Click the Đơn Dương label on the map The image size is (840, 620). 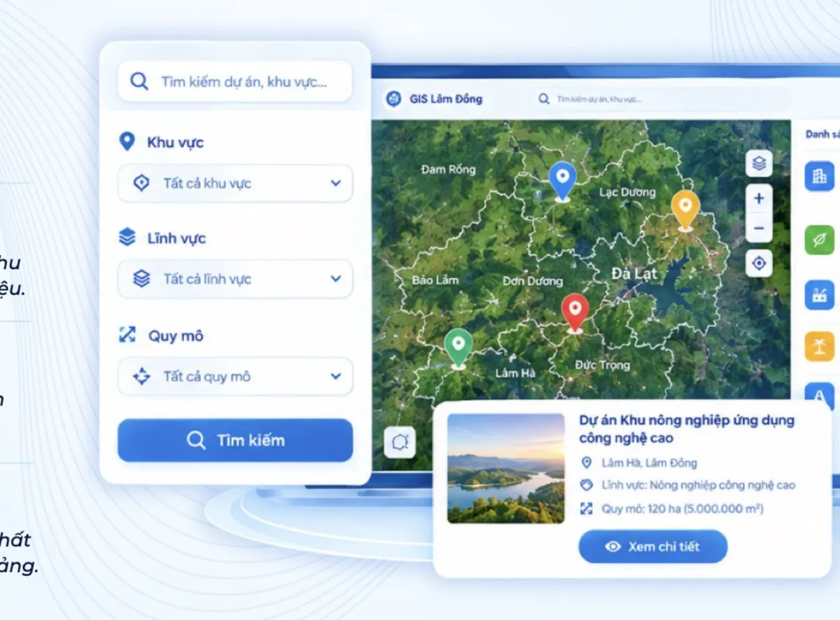tap(533, 281)
